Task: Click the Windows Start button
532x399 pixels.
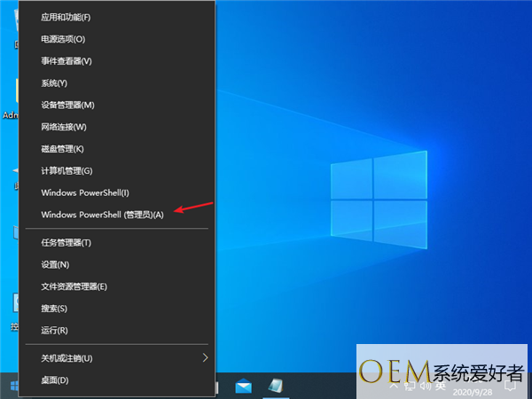Action: pyautogui.click(x=12, y=386)
